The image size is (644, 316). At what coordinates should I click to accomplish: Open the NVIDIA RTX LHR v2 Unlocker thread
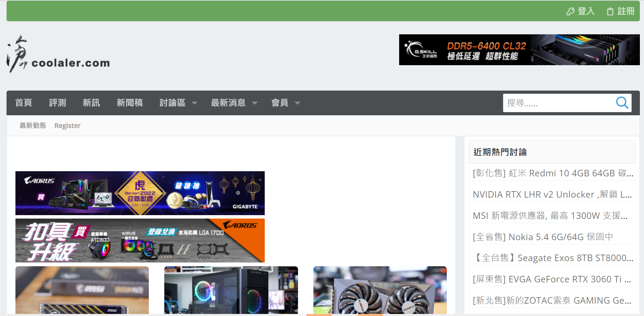pos(552,195)
